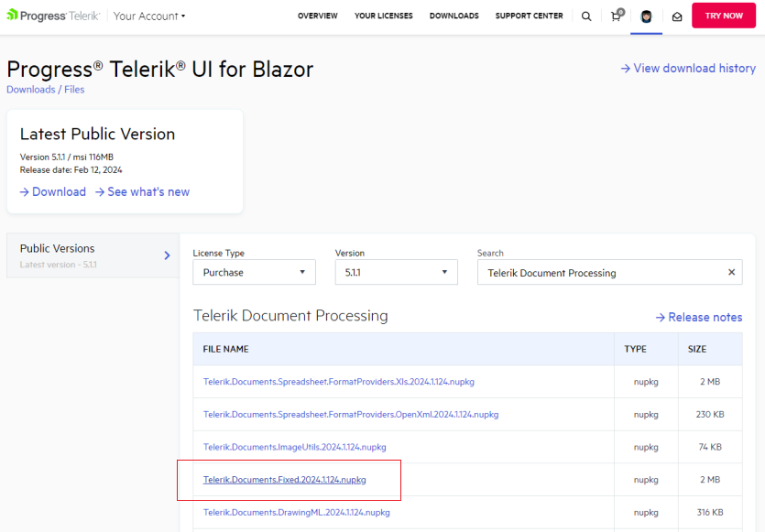Screen dimensions: 765x532
Task: Open the Version dropdown showing 5.1.1
Action: click(396, 272)
